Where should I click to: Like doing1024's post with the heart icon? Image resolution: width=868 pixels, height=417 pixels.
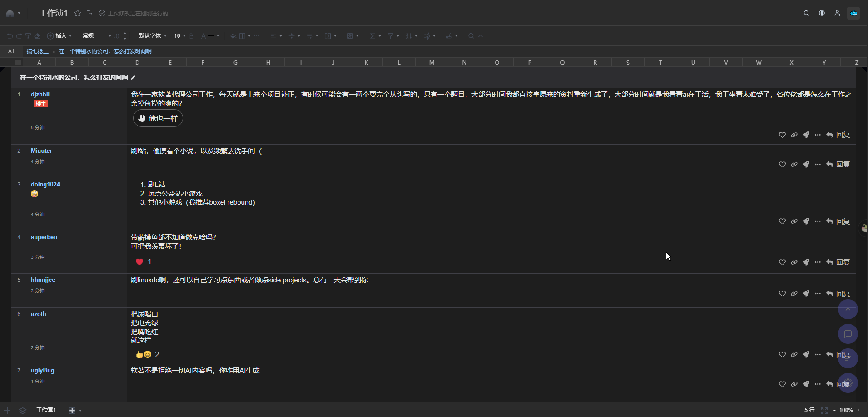click(782, 221)
